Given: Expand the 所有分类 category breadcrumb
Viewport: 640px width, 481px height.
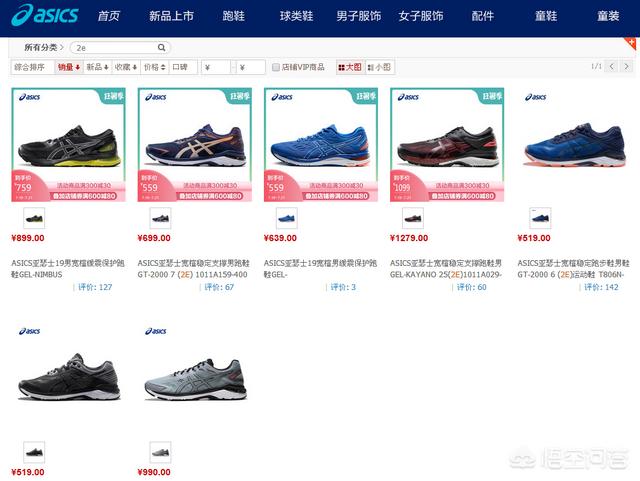Looking at the screenshot, I should point(44,47).
